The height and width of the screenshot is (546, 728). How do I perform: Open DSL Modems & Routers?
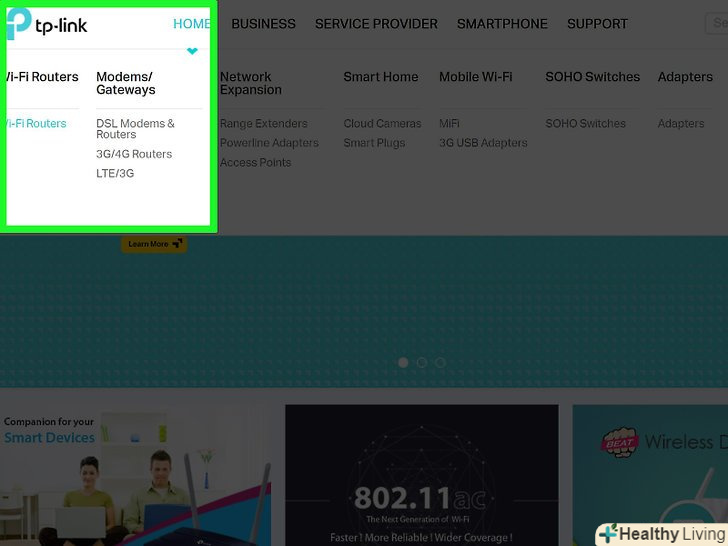click(x=135, y=129)
